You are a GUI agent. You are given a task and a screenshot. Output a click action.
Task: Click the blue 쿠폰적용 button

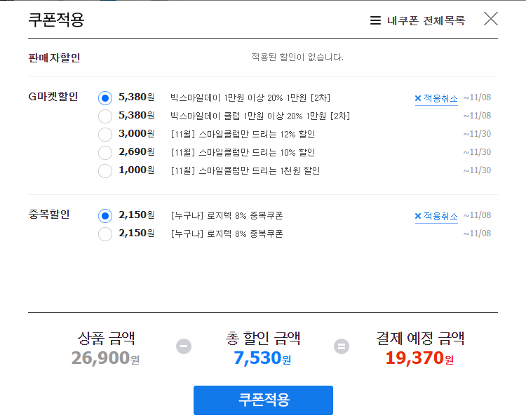[263, 400]
